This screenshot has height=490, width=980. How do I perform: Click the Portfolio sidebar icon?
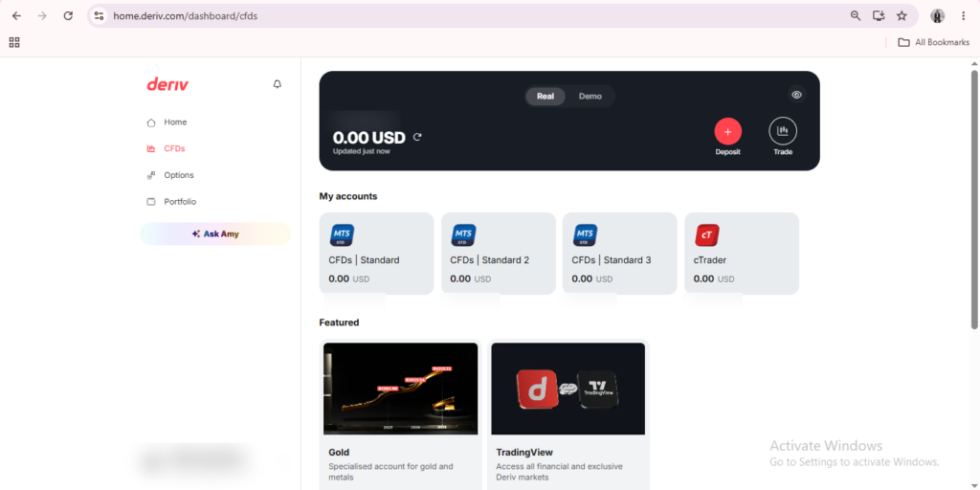150,202
